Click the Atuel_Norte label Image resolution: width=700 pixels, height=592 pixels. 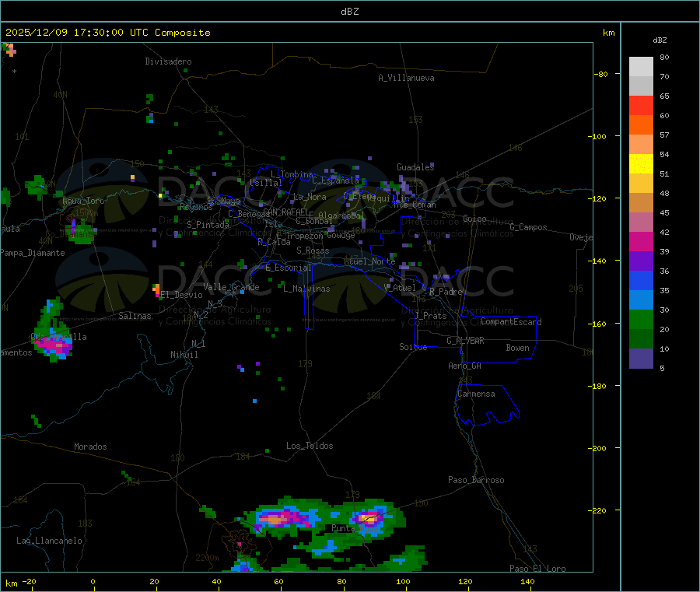pyautogui.click(x=369, y=261)
